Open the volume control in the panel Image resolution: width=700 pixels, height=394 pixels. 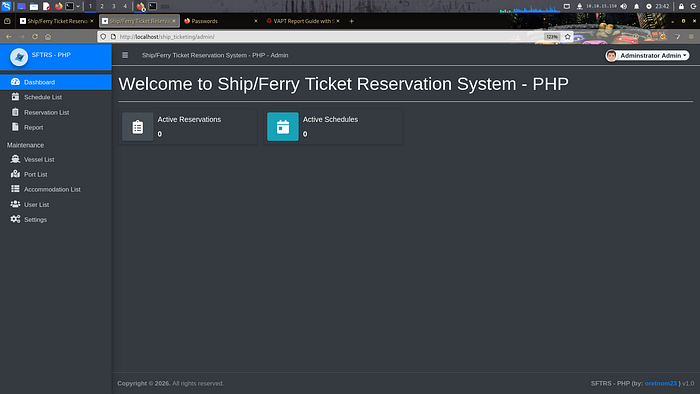pos(624,6)
